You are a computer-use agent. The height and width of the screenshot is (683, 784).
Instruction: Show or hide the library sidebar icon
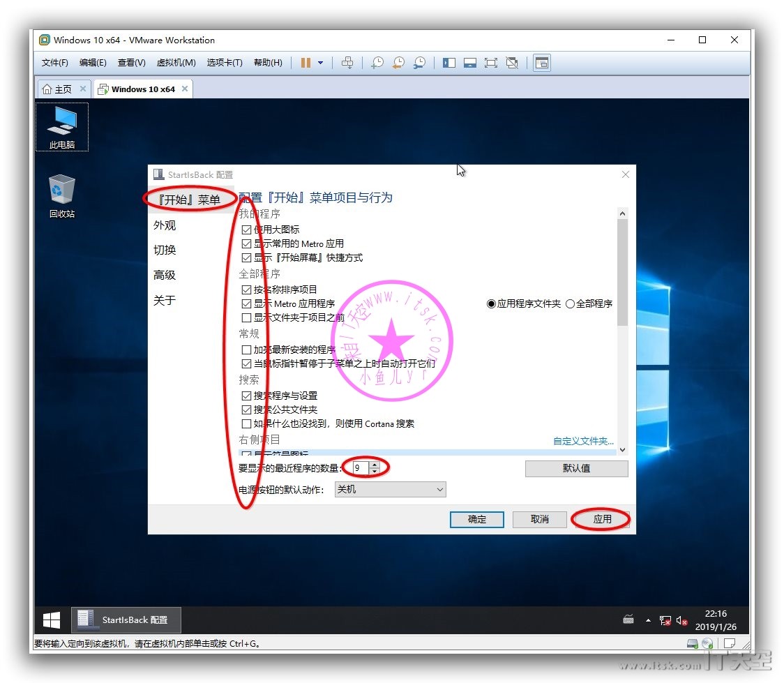point(449,63)
